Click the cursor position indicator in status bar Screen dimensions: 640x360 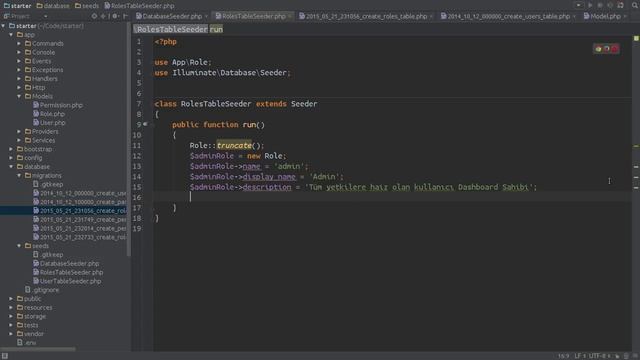click(564, 356)
